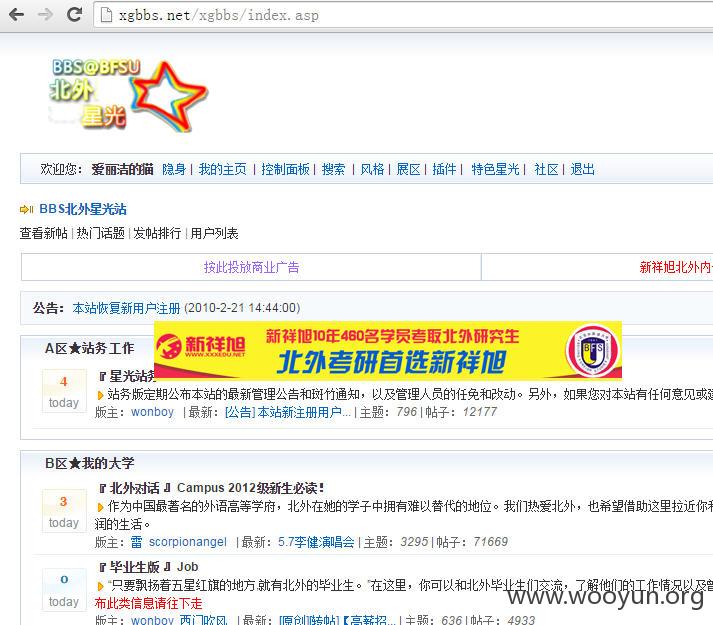Open the 风格 menu
The width and height of the screenshot is (713, 625).
tap(372, 169)
